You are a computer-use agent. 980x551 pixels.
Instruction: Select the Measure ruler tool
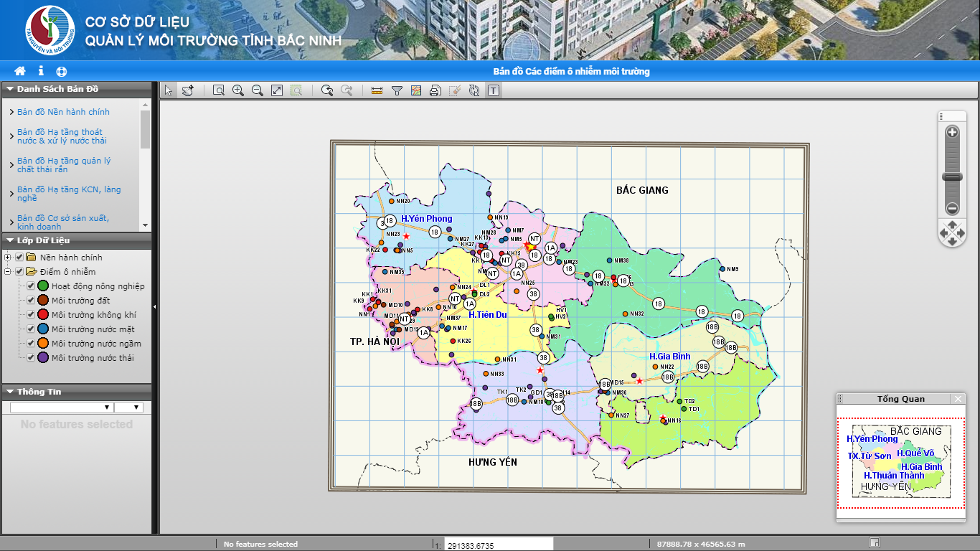tap(377, 90)
